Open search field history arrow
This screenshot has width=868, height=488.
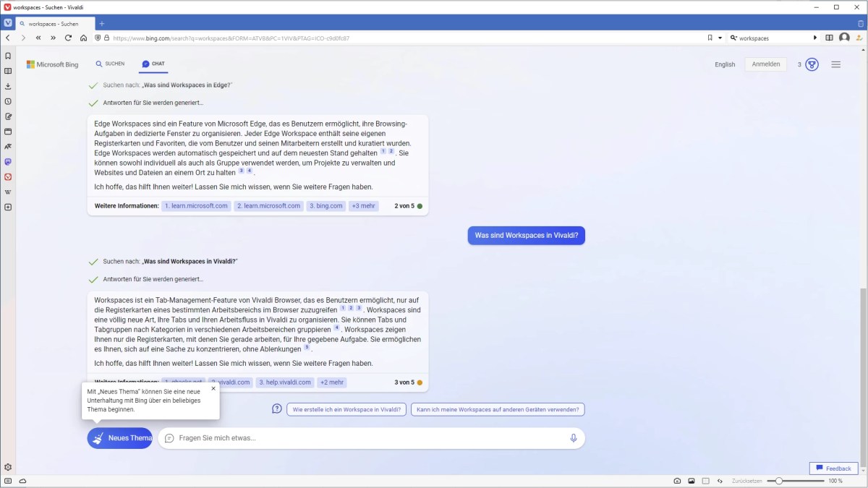click(x=815, y=38)
